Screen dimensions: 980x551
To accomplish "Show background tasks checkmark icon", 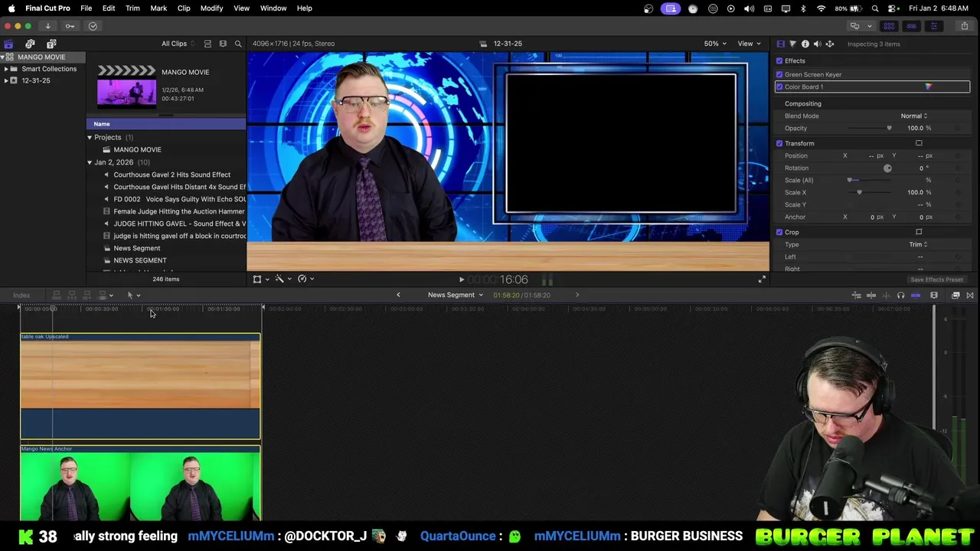I will tap(93, 26).
